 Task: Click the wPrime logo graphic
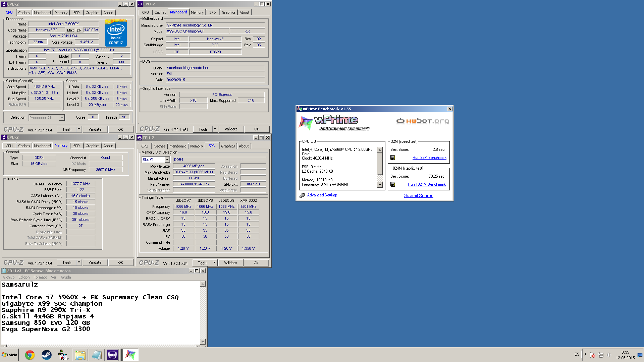click(x=334, y=123)
